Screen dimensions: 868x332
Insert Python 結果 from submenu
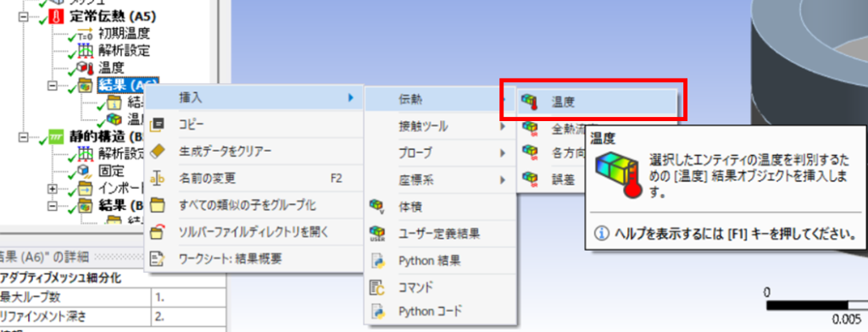440,260
